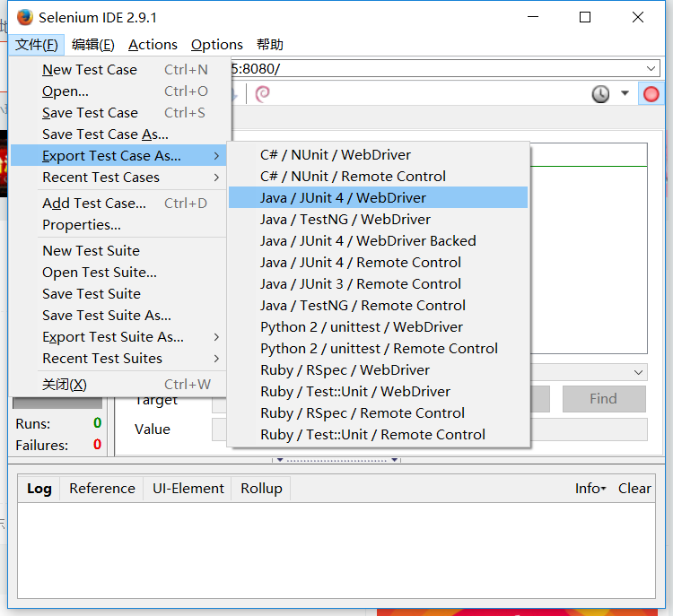Click the Runs count value

98,423
